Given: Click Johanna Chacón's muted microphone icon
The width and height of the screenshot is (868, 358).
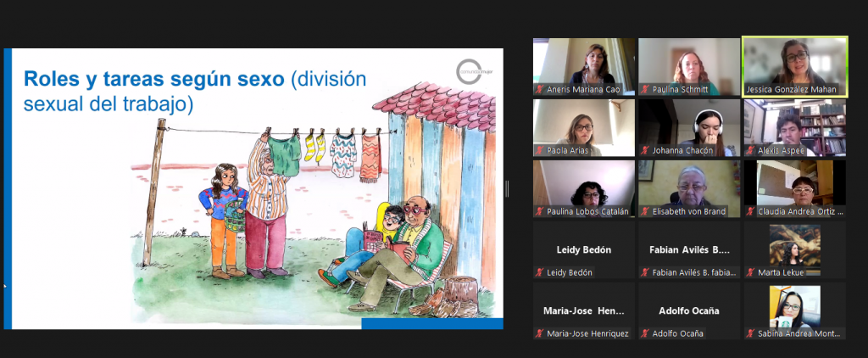Looking at the screenshot, I should click(x=645, y=150).
